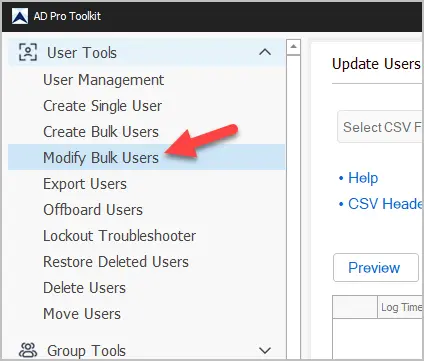Open User Management

[104, 80]
